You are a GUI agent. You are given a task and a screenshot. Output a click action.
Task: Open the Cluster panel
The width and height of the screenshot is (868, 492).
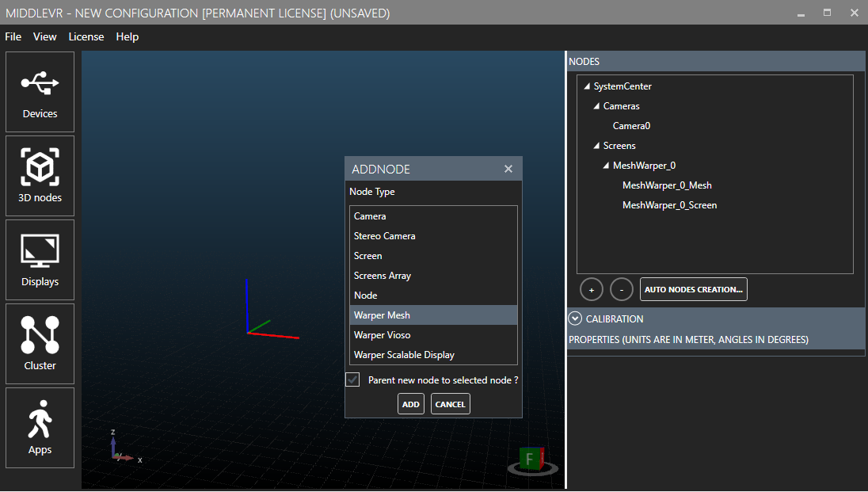(40, 344)
